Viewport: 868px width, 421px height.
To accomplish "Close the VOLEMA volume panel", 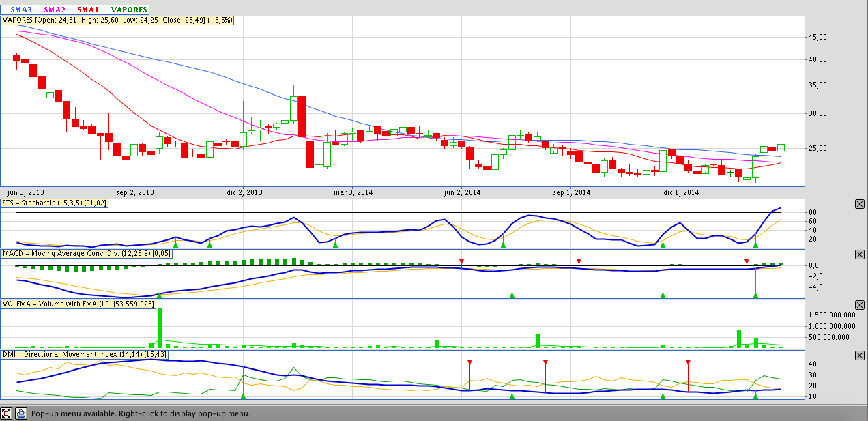I will 860,304.
